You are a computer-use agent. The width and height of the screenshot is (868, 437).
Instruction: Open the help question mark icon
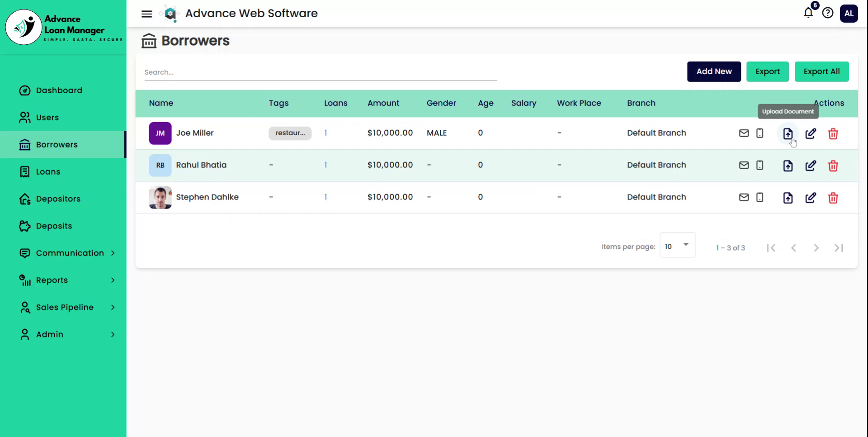coord(827,13)
